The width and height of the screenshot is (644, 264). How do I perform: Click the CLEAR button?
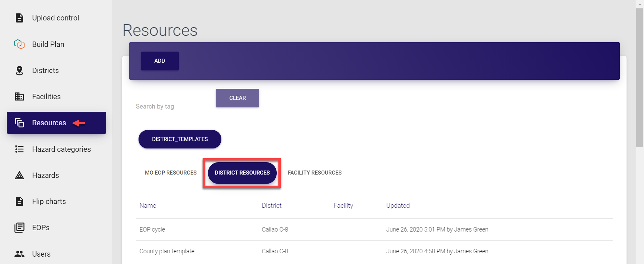(x=237, y=98)
